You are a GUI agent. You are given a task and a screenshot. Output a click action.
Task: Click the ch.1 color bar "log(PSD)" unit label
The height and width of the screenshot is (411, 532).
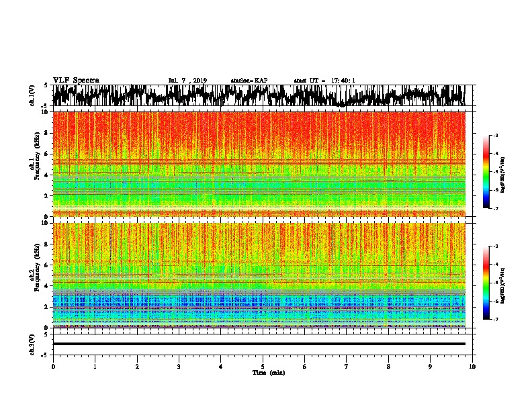tap(502, 175)
